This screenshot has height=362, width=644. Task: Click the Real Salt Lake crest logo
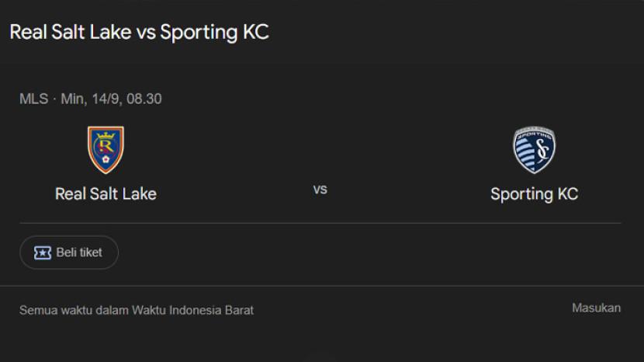pyautogui.click(x=106, y=150)
